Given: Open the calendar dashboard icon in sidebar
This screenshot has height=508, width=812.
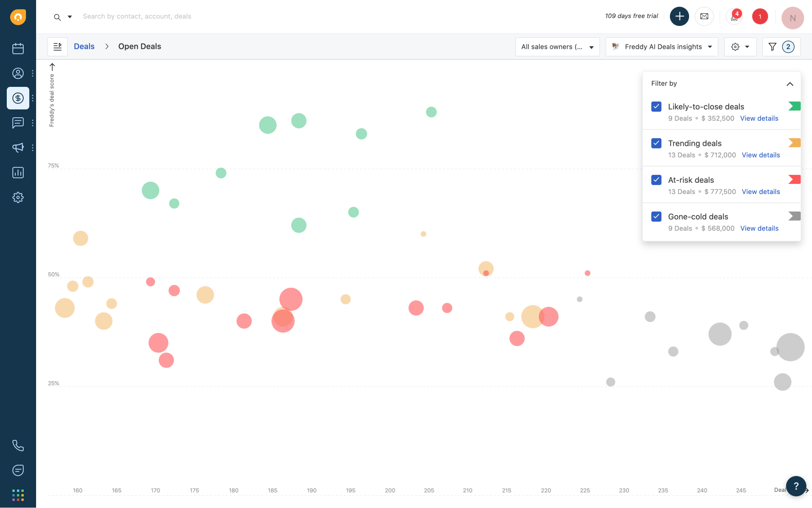Looking at the screenshot, I should pos(18,49).
